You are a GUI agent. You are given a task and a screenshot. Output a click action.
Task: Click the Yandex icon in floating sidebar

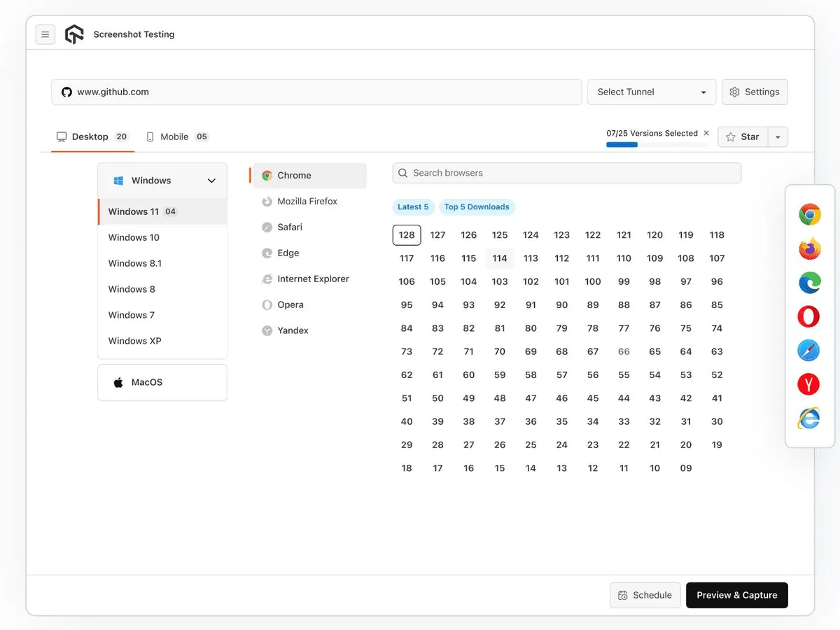tap(810, 384)
